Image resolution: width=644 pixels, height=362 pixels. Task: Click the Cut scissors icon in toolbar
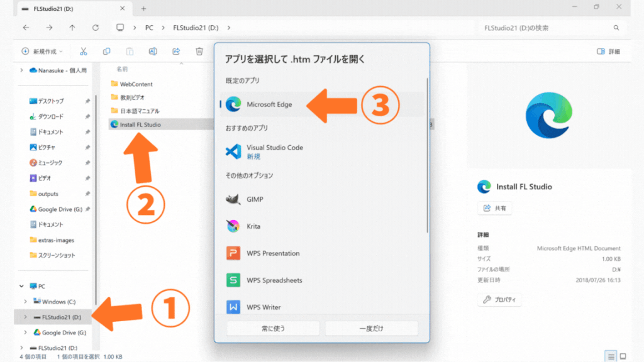click(84, 52)
